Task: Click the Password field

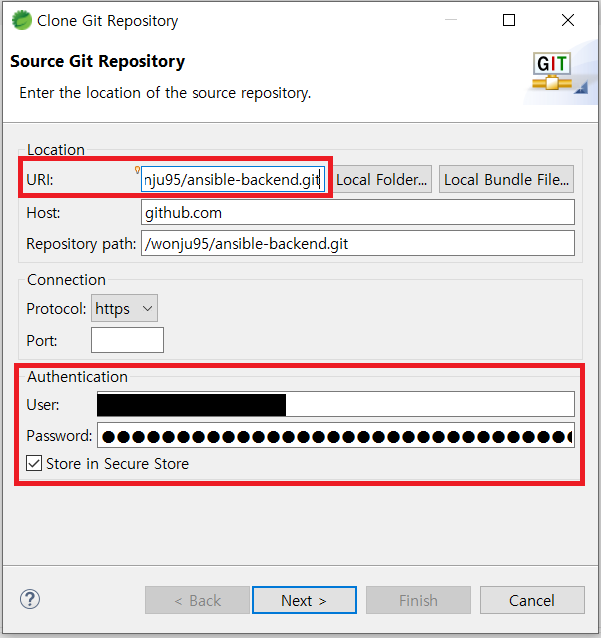Action: point(336,435)
